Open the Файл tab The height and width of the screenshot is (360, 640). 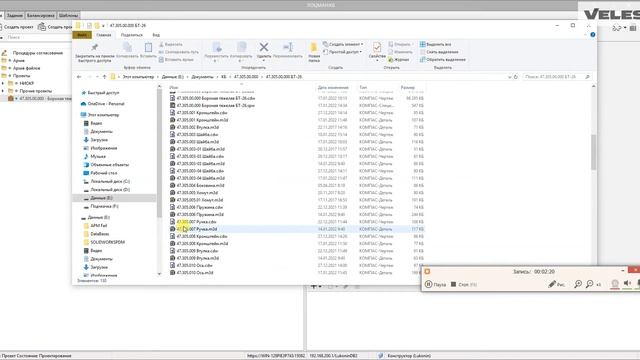tap(82, 35)
